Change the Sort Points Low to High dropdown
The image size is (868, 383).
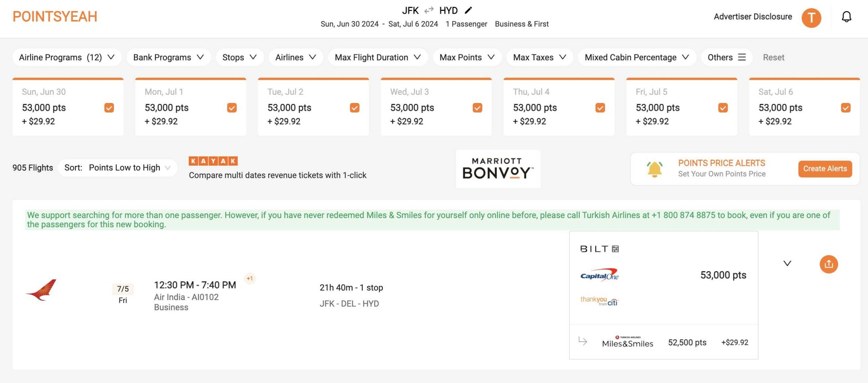pyautogui.click(x=117, y=168)
